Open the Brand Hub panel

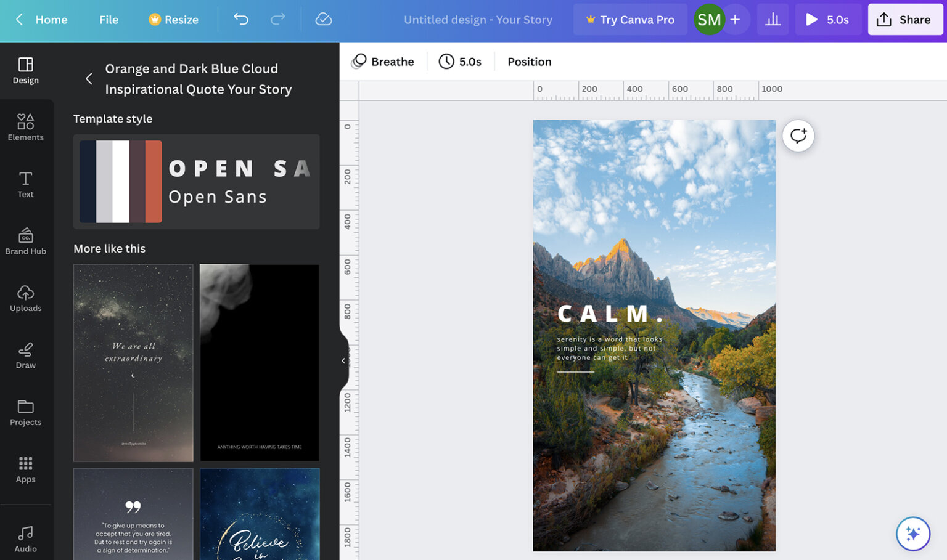tap(25, 241)
